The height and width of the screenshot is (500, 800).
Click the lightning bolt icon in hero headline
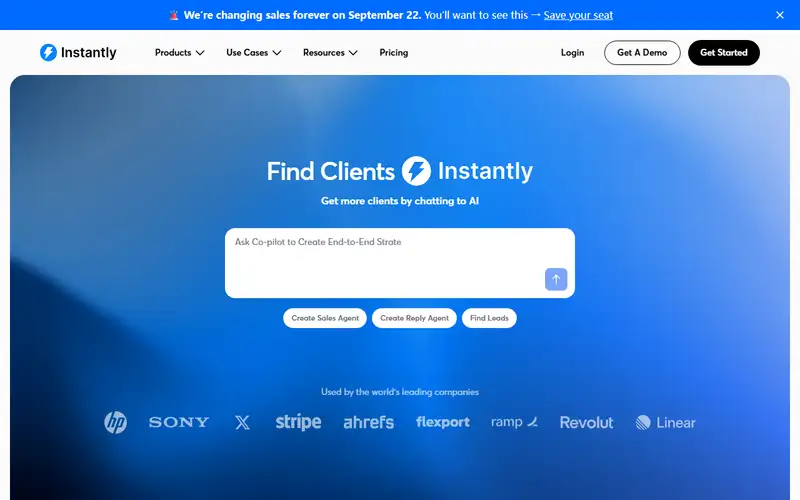[416, 171]
